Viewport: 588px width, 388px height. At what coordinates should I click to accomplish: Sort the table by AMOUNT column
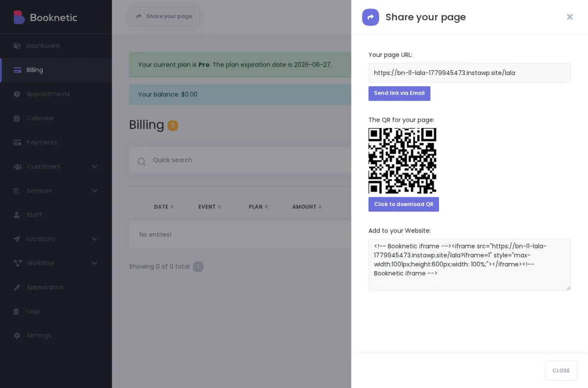click(307, 207)
